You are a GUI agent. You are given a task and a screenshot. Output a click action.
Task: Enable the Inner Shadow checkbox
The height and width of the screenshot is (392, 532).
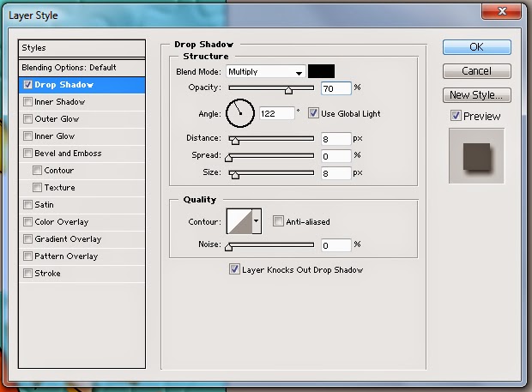27,102
